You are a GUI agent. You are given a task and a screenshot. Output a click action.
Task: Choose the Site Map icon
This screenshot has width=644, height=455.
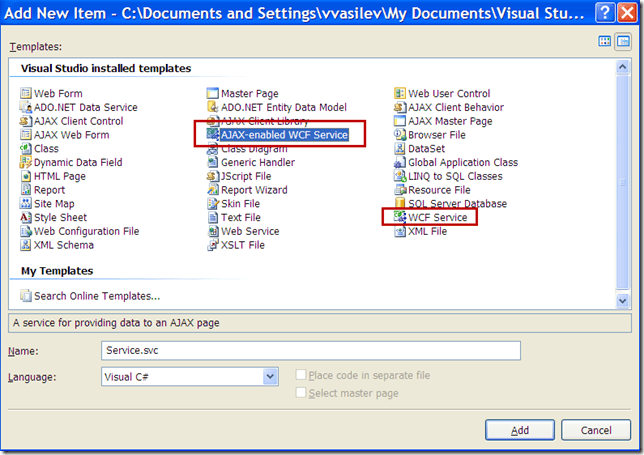[x=26, y=204]
